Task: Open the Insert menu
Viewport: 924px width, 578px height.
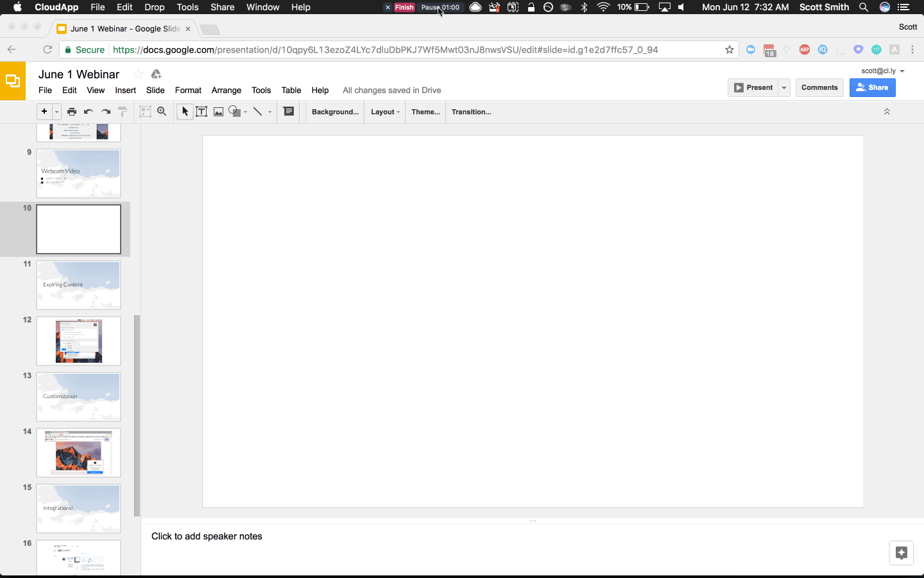Action: pyautogui.click(x=125, y=91)
